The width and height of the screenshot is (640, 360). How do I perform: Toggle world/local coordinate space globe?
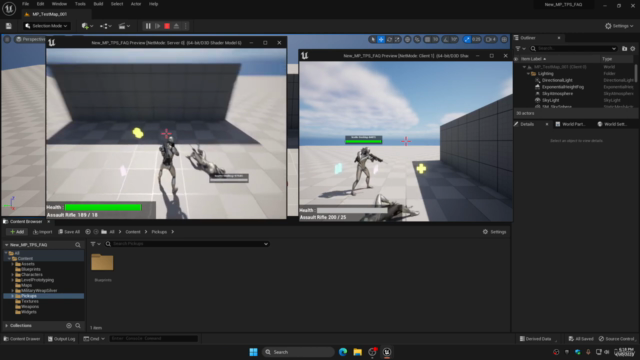pyautogui.click(x=407, y=39)
